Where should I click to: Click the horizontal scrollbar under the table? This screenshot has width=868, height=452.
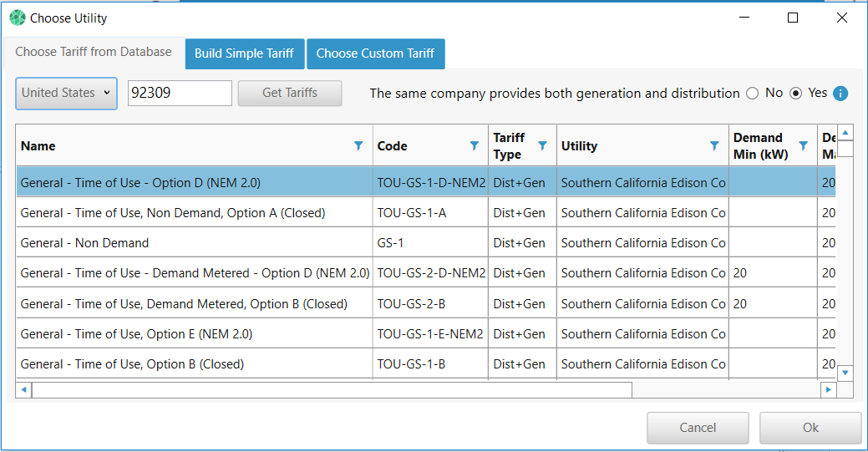tap(332, 390)
